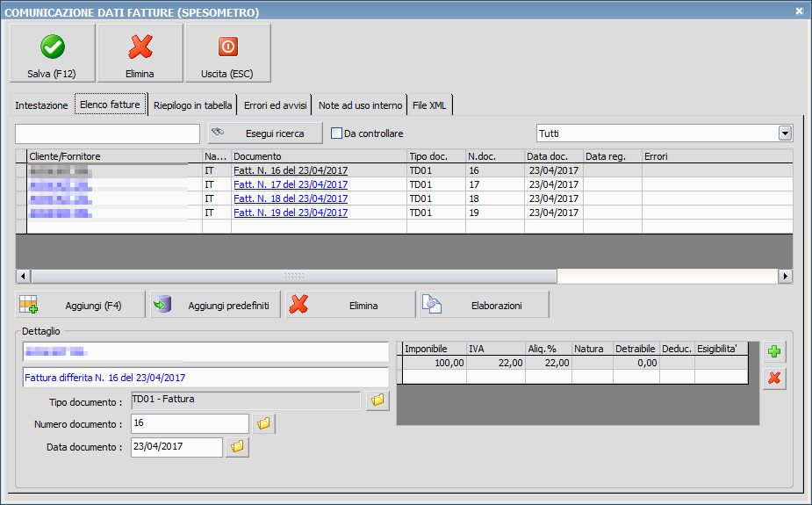Click N.doc. cell with value 17
812x505 pixels.
(495, 184)
